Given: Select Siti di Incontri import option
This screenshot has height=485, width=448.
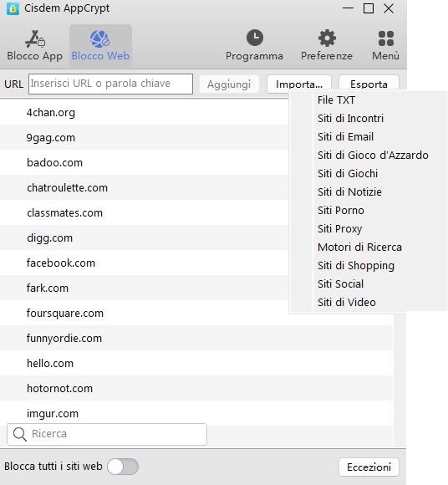Looking at the screenshot, I should point(350,118).
